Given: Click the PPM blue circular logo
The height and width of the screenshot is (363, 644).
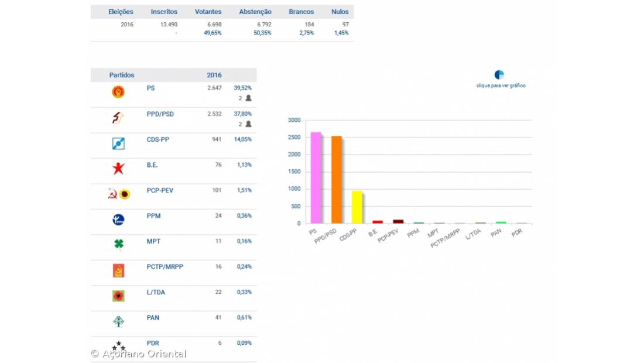Looking at the screenshot, I should [x=118, y=220].
